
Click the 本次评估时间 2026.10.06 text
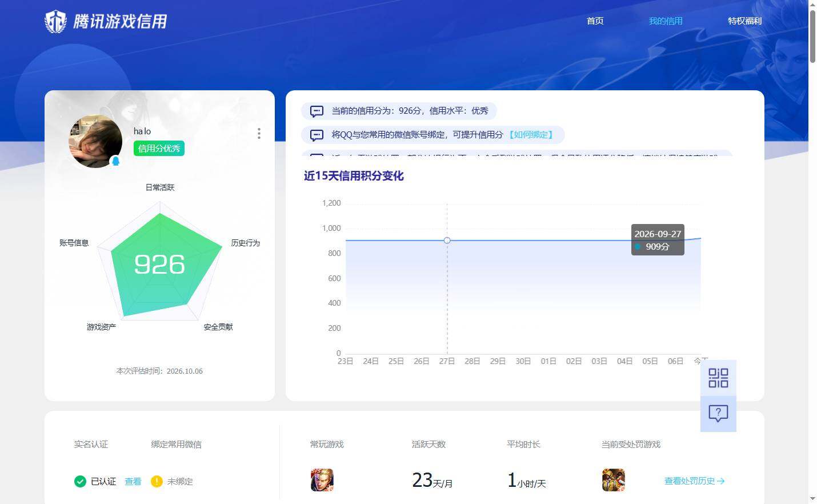point(159,371)
